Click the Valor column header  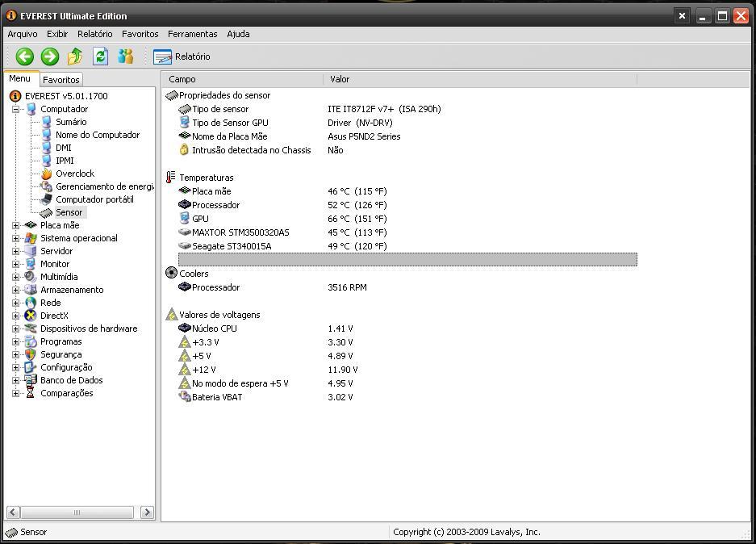coord(480,79)
